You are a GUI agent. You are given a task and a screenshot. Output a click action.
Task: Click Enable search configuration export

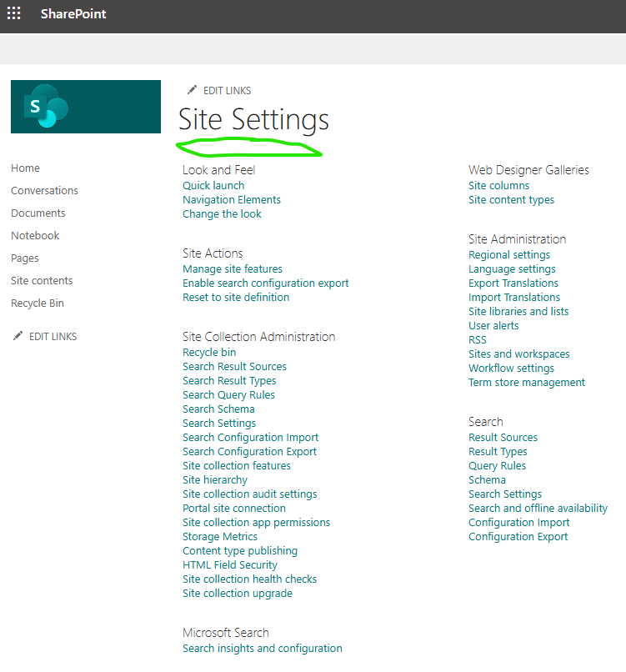point(266,283)
